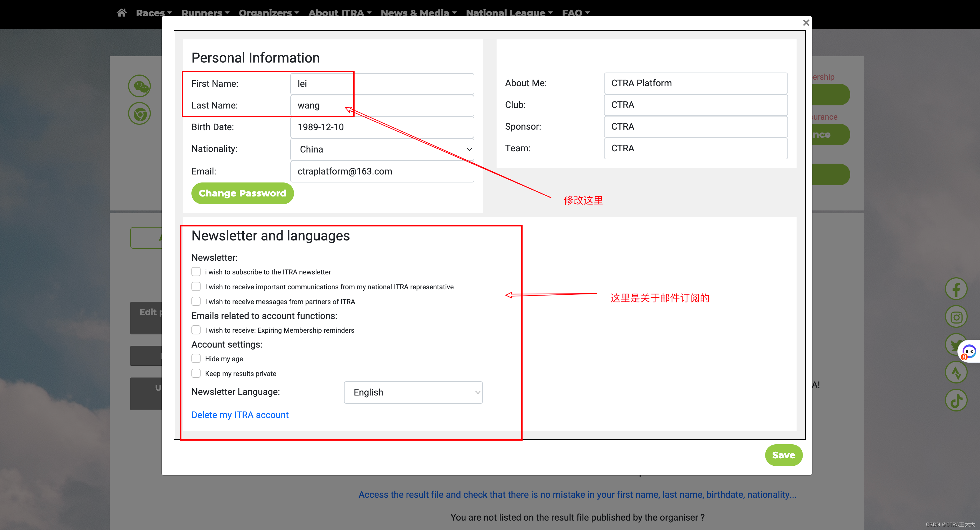Click the home icon in the navigation bar
This screenshot has height=530, width=980.
coord(121,13)
